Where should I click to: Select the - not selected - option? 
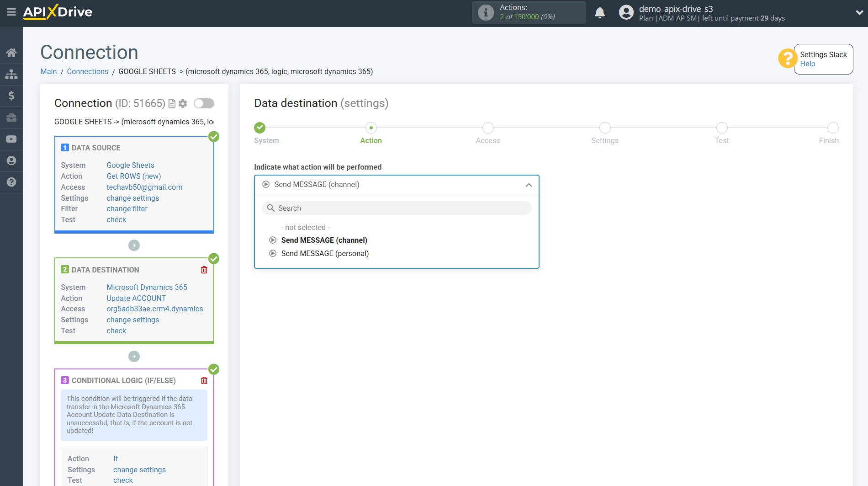[x=305, y=227]
